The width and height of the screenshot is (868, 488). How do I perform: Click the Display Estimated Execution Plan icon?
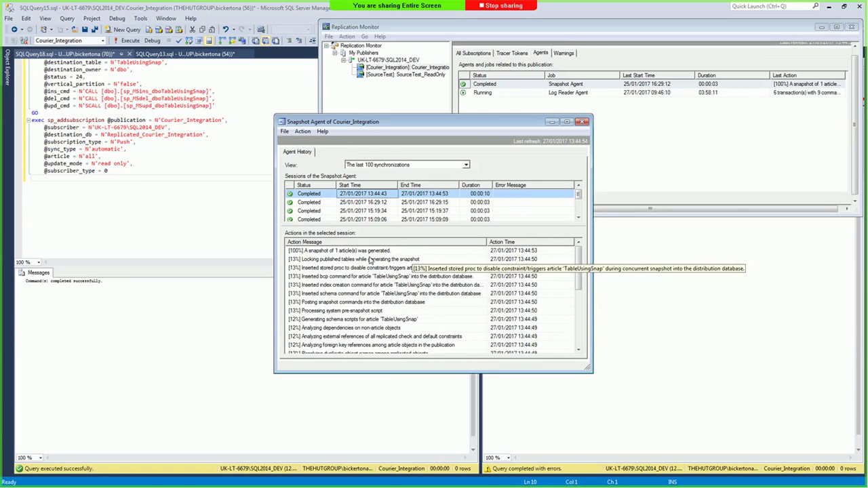(x=189, y=41)
